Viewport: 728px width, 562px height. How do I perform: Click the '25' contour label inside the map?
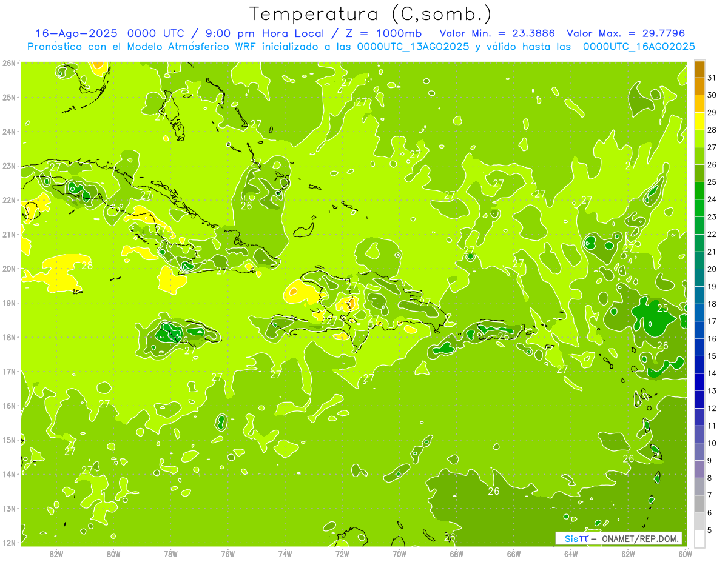pyautogui.click(x=662, y=308)
